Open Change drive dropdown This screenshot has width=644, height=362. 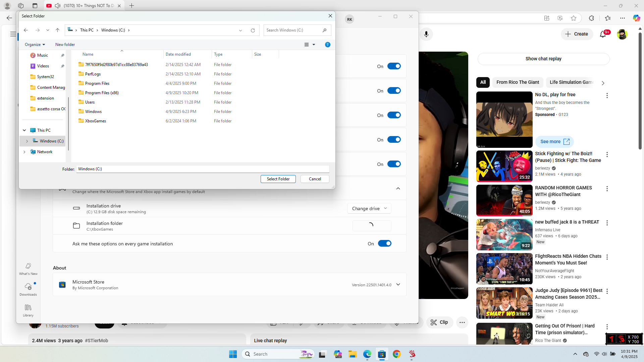(x=369, y=208)
